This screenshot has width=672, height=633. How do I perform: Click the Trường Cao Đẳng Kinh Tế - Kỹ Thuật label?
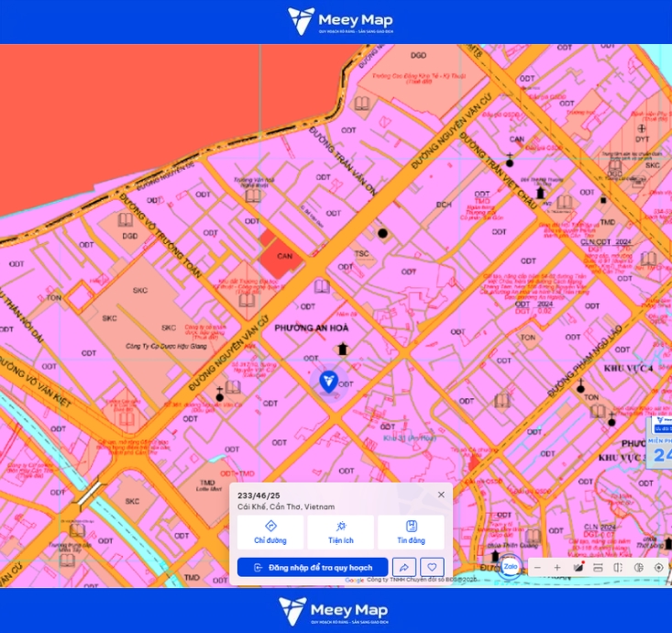(419, 78)
